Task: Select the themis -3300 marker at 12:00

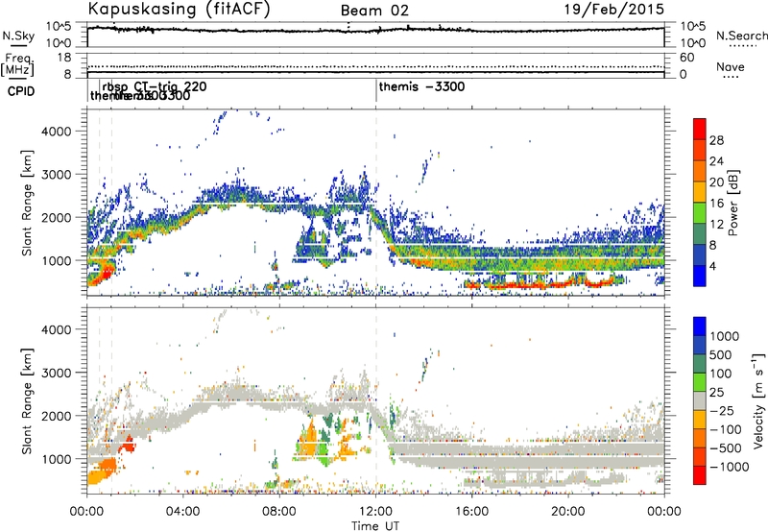Action: point(421,86)
